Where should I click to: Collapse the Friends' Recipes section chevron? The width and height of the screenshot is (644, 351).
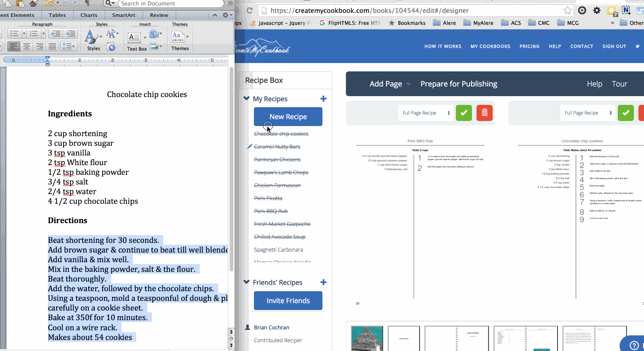(247, 282)
